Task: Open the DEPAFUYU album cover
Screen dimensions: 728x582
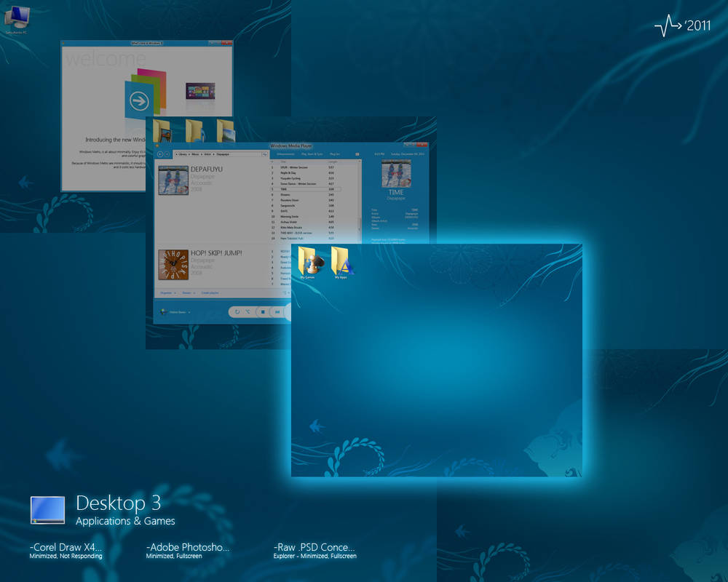Action: coord(173,180)
